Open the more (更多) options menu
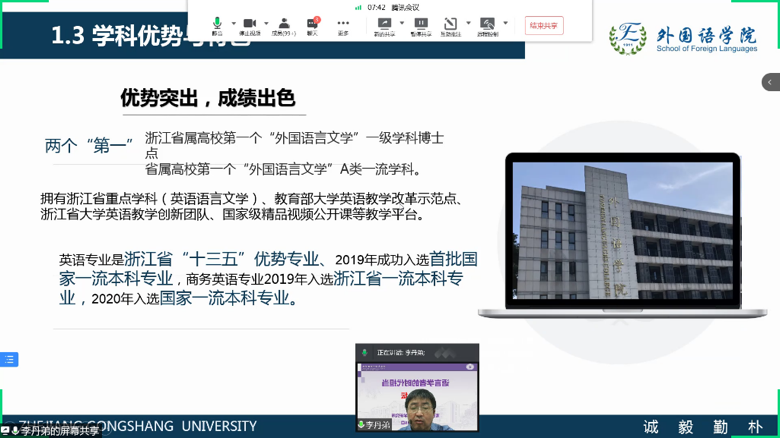Image resolution: width=780 pixels, height=438 pixels. point(343,24)
